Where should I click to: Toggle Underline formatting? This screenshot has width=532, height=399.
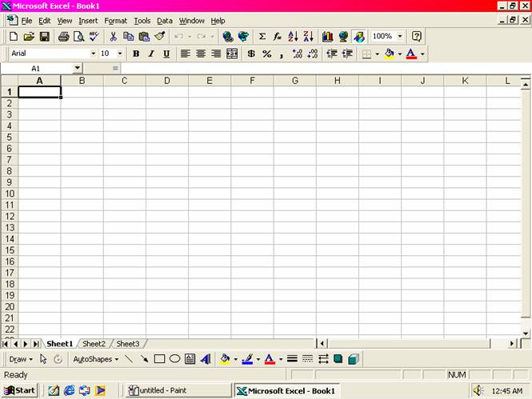pos(166,54)
